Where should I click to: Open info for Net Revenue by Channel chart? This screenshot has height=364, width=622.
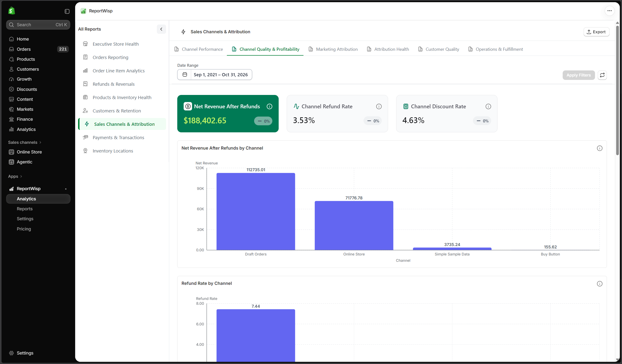tap(599, 148)
